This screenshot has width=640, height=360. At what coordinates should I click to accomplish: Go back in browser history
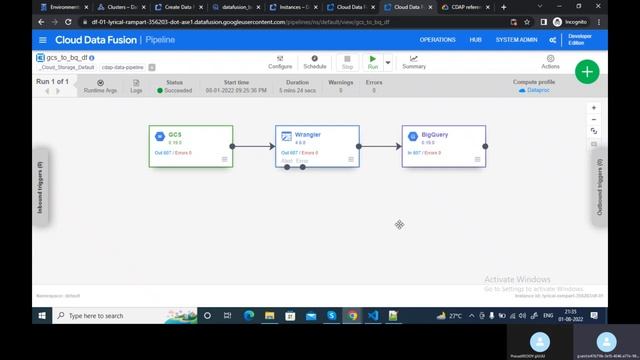click(x=41, y=22)
